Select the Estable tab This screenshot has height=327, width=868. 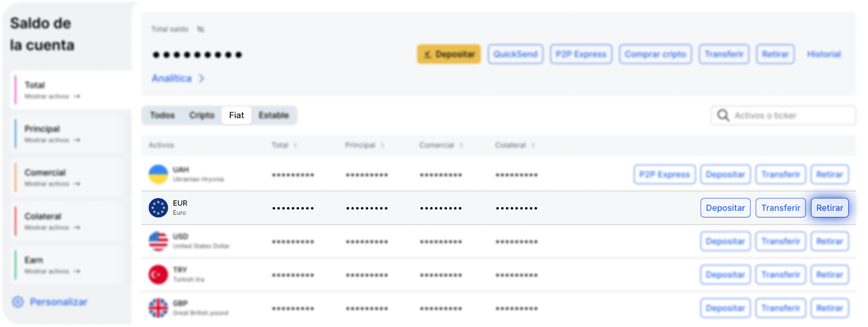(x=273, y=116)
